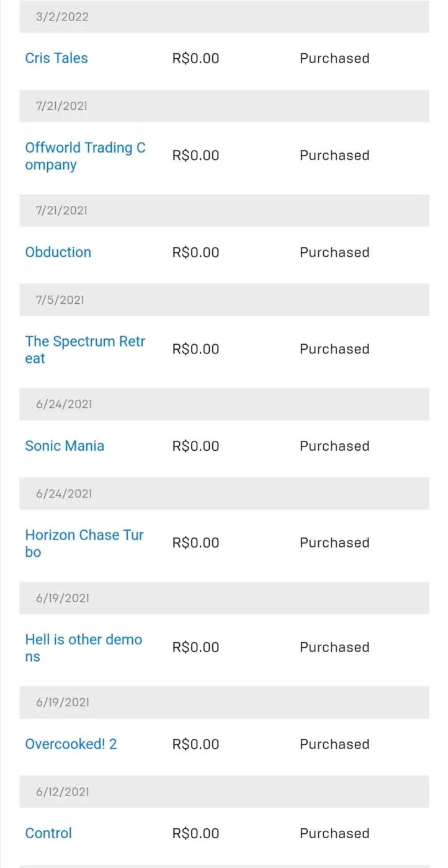Open the Horizon Chase Turbo link
This screenshot has width=448, height=868.
[84, 543]
